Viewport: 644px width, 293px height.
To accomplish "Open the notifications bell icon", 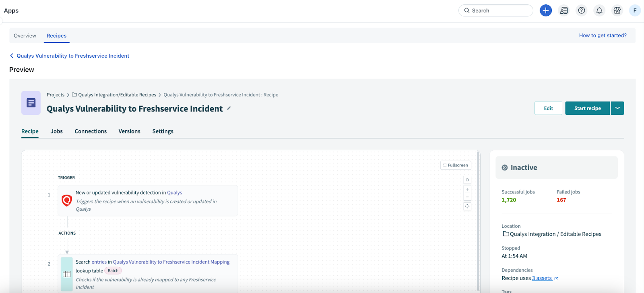I will [599, 10].
